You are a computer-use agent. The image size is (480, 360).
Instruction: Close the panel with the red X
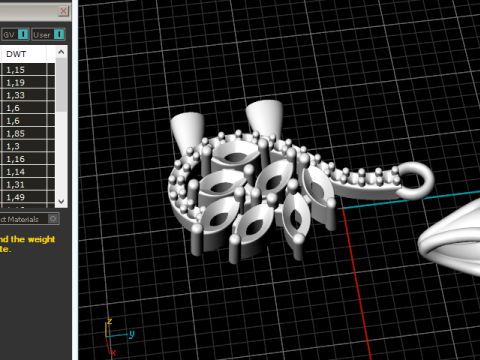(x=63, y=11)
